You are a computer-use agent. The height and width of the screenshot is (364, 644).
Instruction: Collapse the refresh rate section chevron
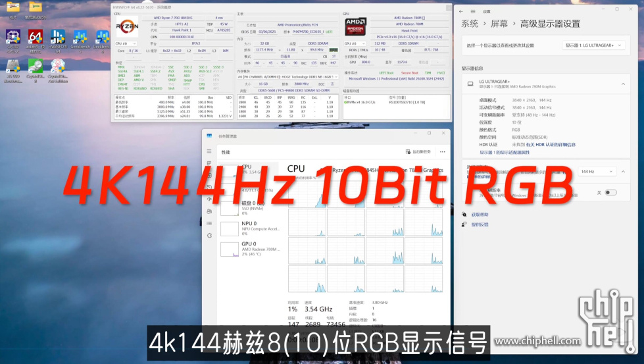click(623, 171)
